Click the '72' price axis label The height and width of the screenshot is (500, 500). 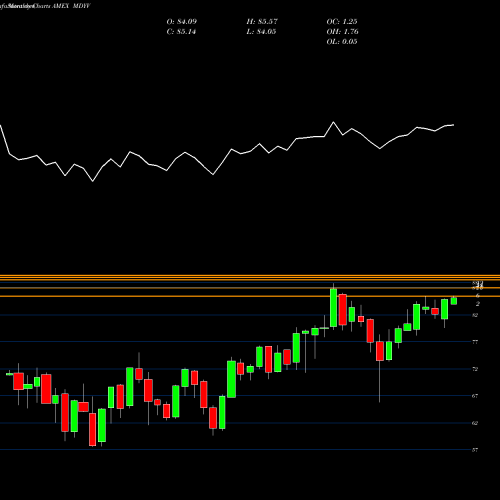point(475,369)
